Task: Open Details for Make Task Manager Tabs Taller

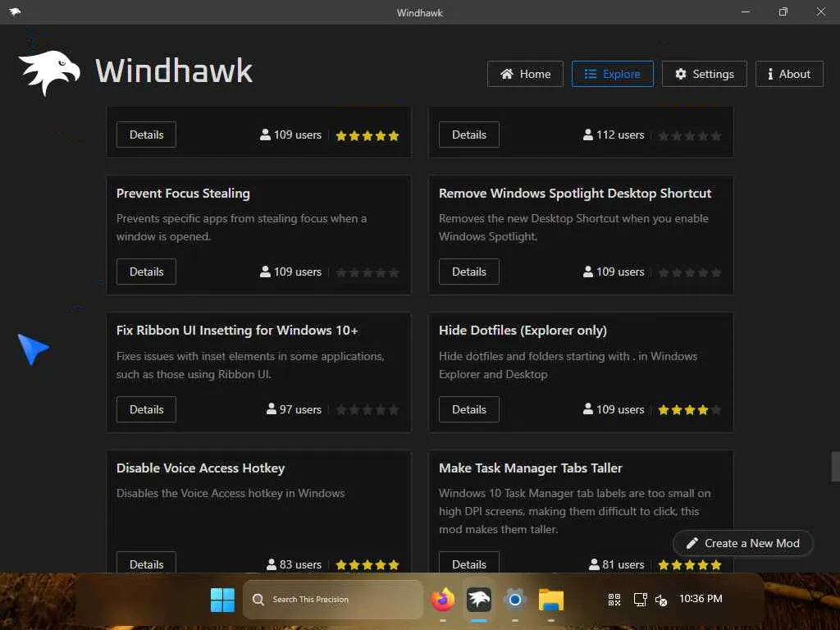Action: point(468,563)
